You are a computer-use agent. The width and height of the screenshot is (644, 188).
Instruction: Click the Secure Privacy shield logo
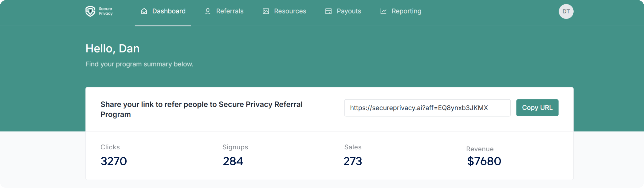[x=90, y=11]
